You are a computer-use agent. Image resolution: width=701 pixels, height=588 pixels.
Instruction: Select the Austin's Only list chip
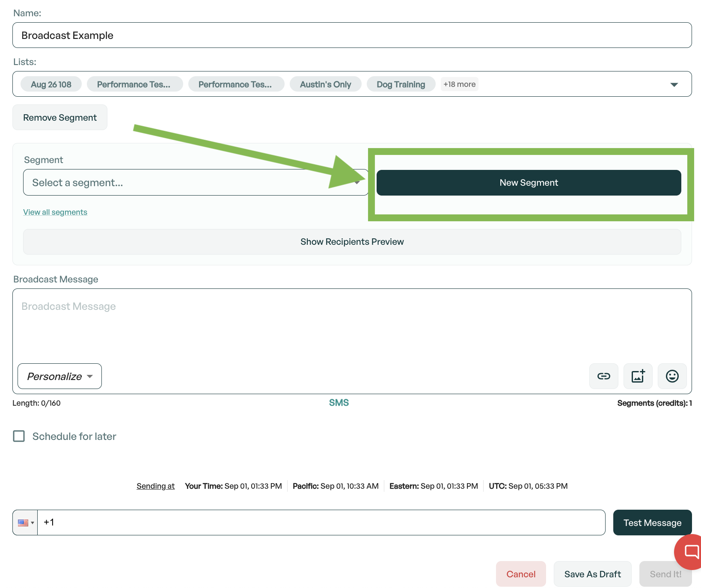point(325,84)
